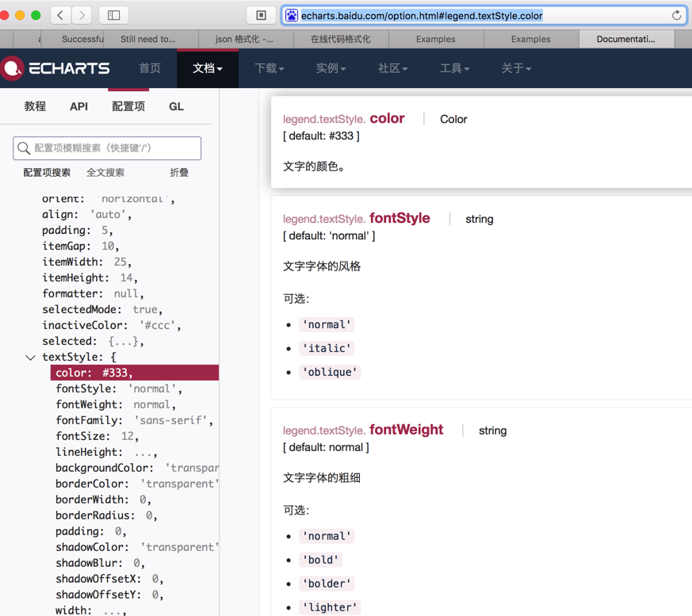
Task: Switch to the first Examples tab
Action: tap(436, 40)
